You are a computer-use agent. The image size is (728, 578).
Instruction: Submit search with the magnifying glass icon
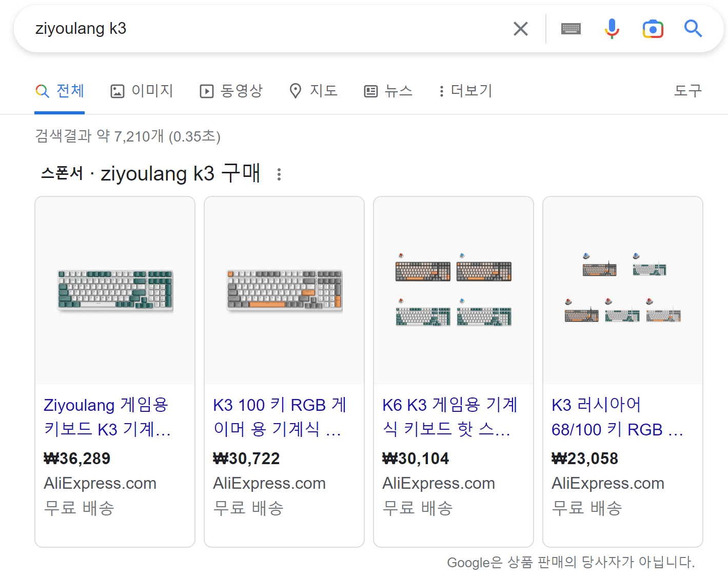click(693, 29)
